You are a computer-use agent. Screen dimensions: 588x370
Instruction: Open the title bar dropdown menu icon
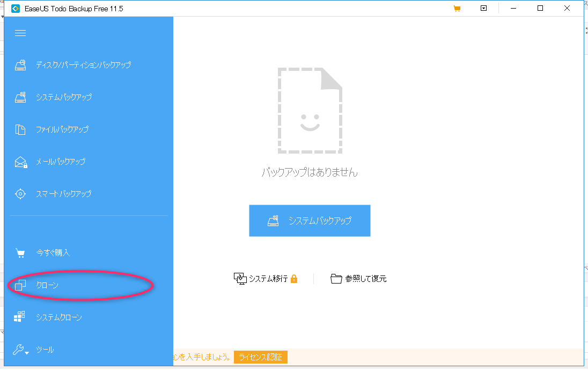pyautogui.click(x=484, y=8)
